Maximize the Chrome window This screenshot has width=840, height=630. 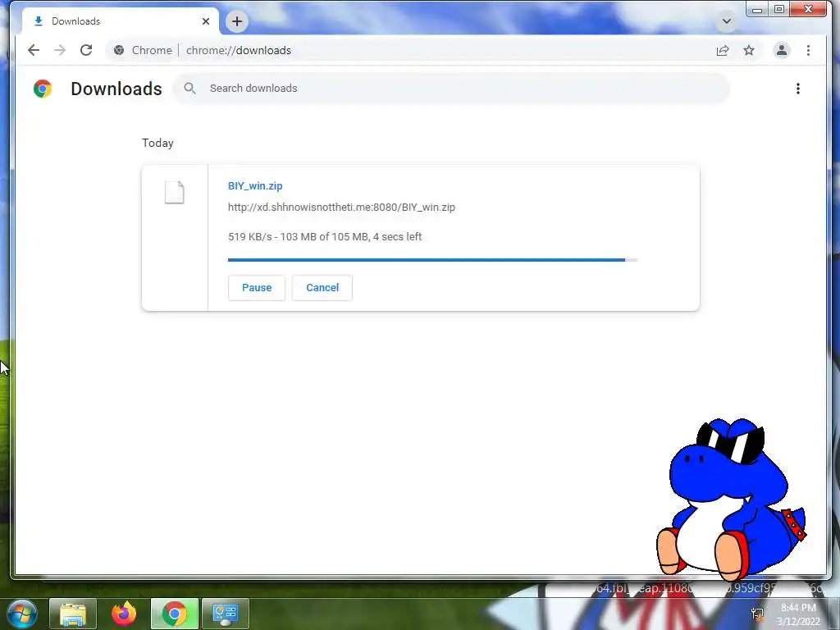tap(779, 9)
